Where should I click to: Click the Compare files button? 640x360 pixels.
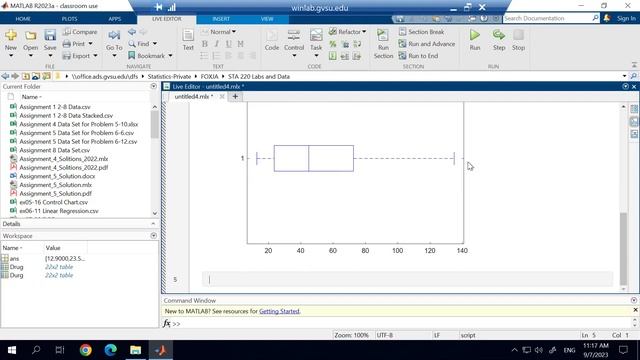pos(80,31)
